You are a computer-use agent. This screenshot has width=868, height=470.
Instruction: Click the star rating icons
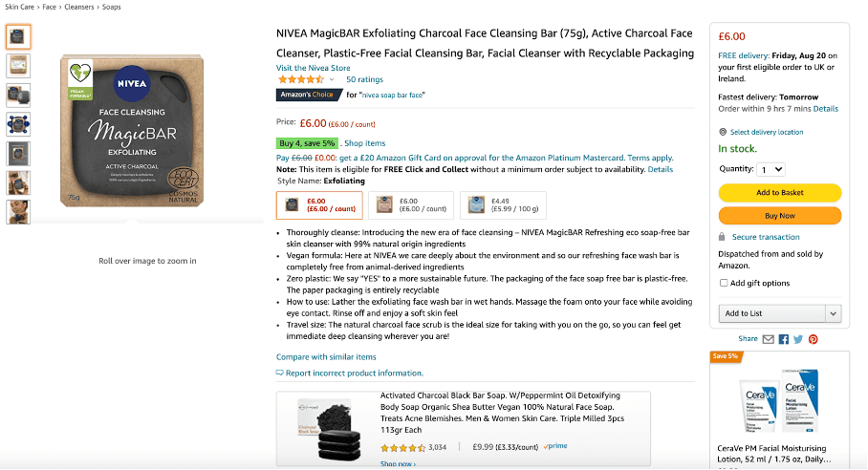(300, 80)
